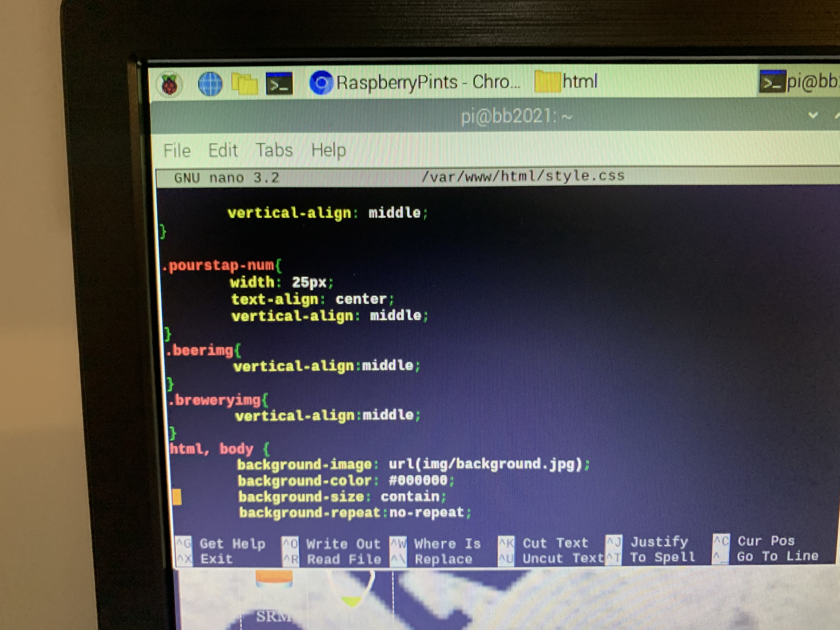This screenshot has height=630, width=840.
Task: Click the .pourstap-num selector line
Action: (x=222, y=265)
